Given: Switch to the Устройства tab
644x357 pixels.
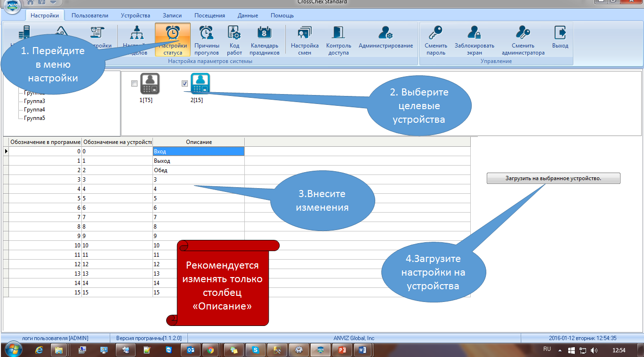Looking at the screenshot, I should (136, 16).
